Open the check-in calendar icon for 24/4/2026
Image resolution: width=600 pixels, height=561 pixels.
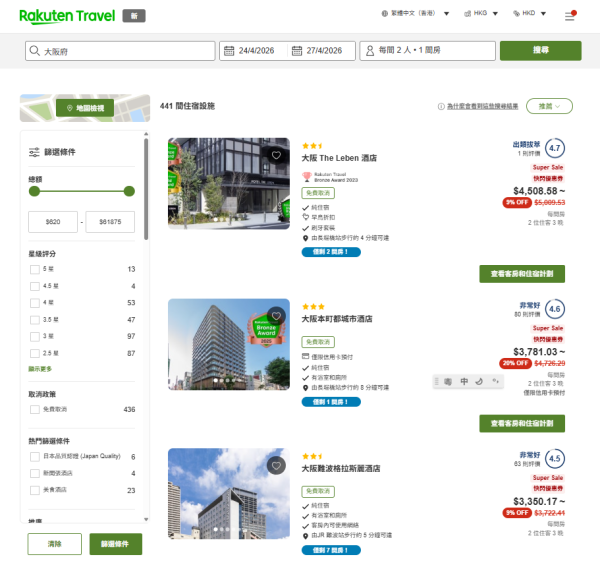(229, 51)
